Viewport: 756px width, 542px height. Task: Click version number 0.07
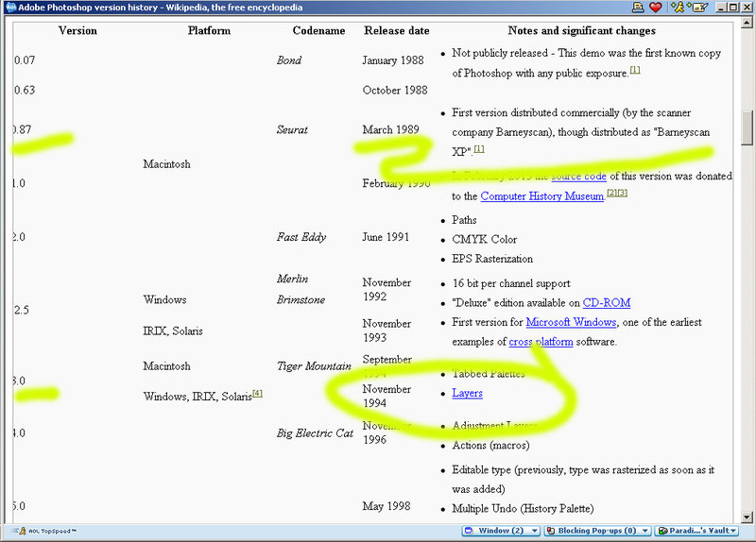tap(25, 60)
